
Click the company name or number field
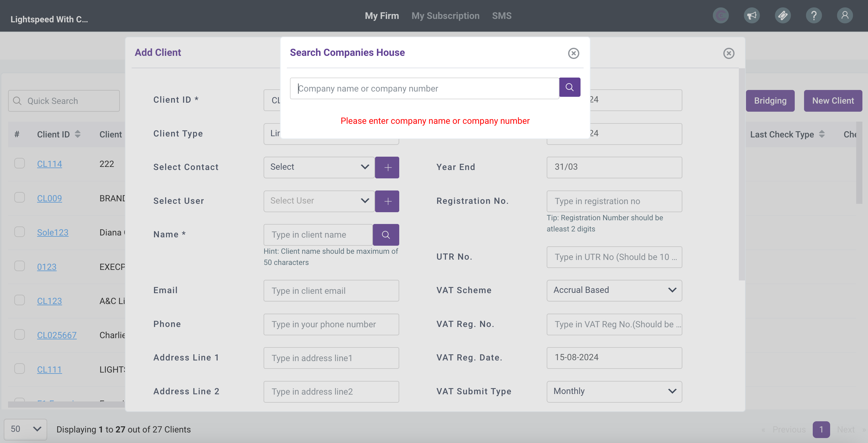(x=424, y=88)
